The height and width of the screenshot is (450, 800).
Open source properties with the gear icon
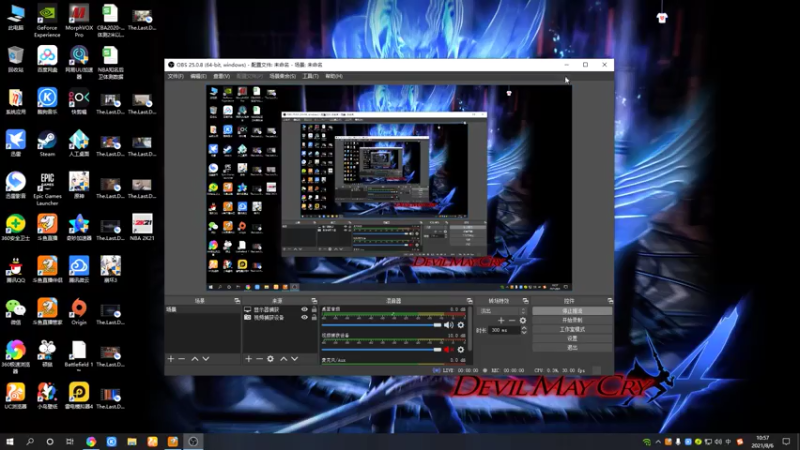pyautogui.click(x=270, y=359)
